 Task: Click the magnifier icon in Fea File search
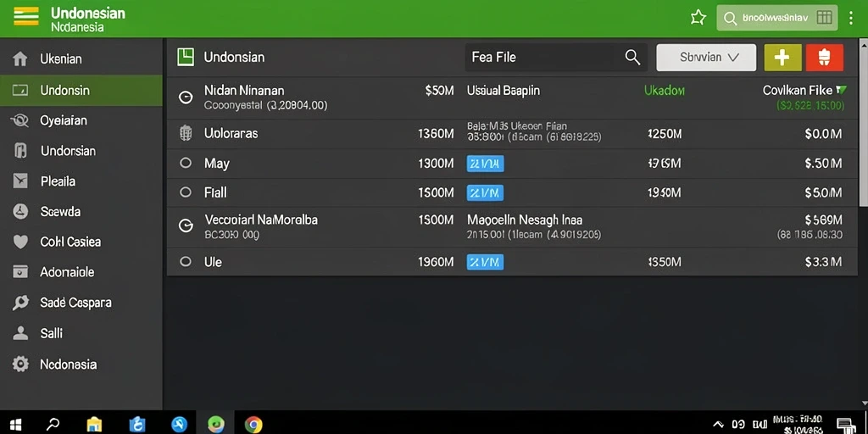[x=632, y=57]
